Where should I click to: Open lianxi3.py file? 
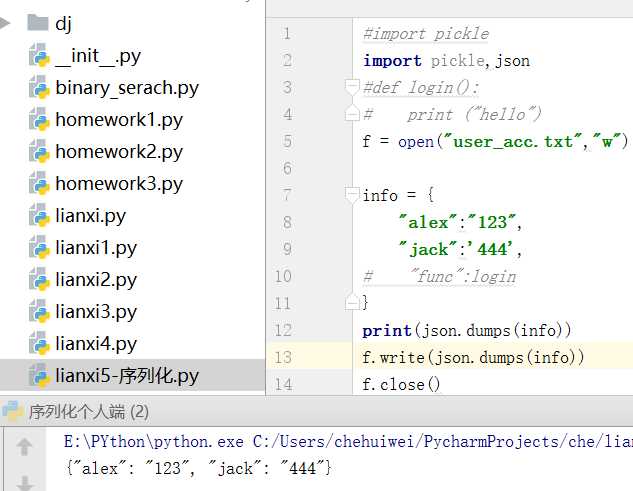point(96,311)
